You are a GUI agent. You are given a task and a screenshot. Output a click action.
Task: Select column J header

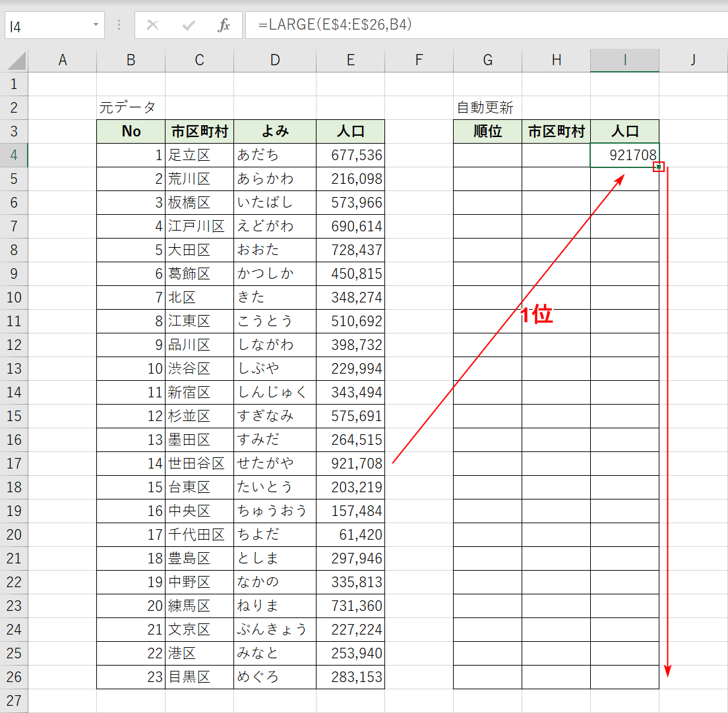[x=693, y=61]
